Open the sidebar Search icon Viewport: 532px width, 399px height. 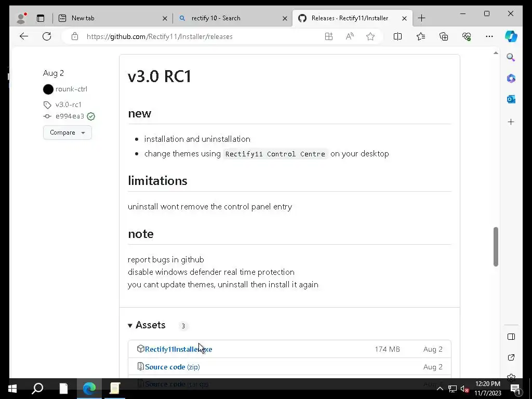tap(511, 57)
